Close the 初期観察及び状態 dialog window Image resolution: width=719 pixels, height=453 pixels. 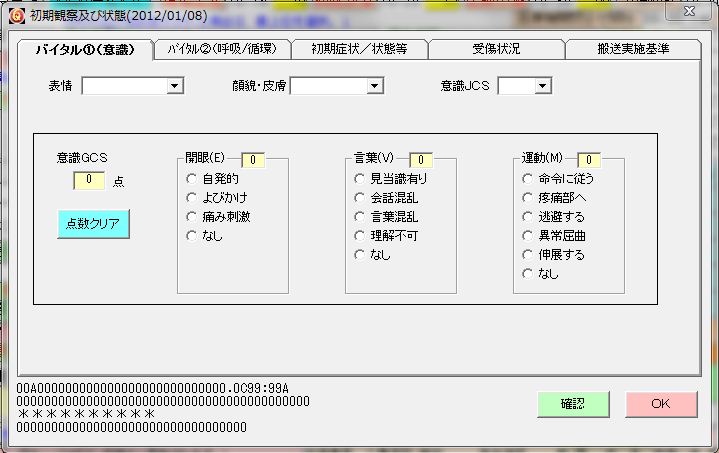coord(688,12)
